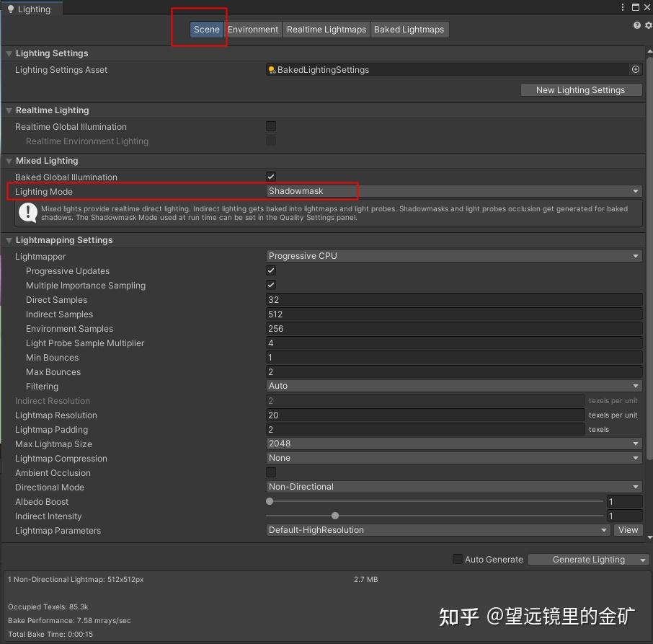Open the Baked Lightmaps tab
Viewport: 653px width, 644px height.
coord(409,30)
